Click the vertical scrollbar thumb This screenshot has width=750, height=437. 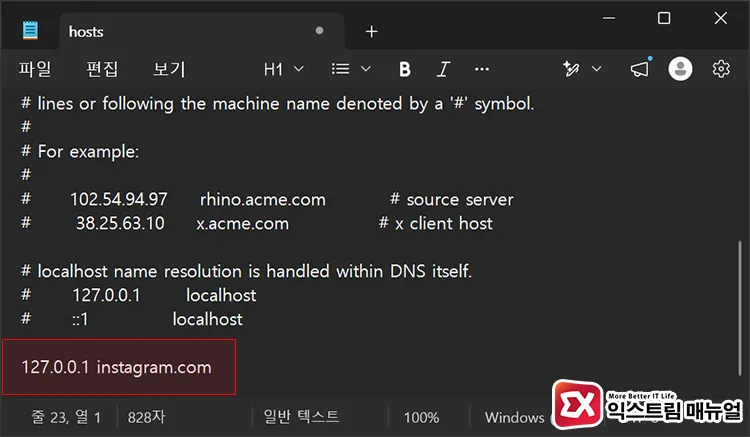[x=739, y=308]
